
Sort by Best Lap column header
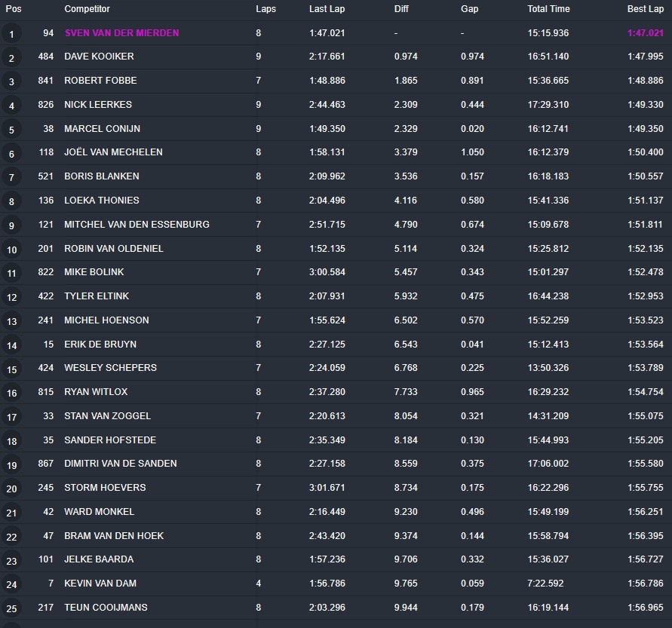(x=645, y=9)
